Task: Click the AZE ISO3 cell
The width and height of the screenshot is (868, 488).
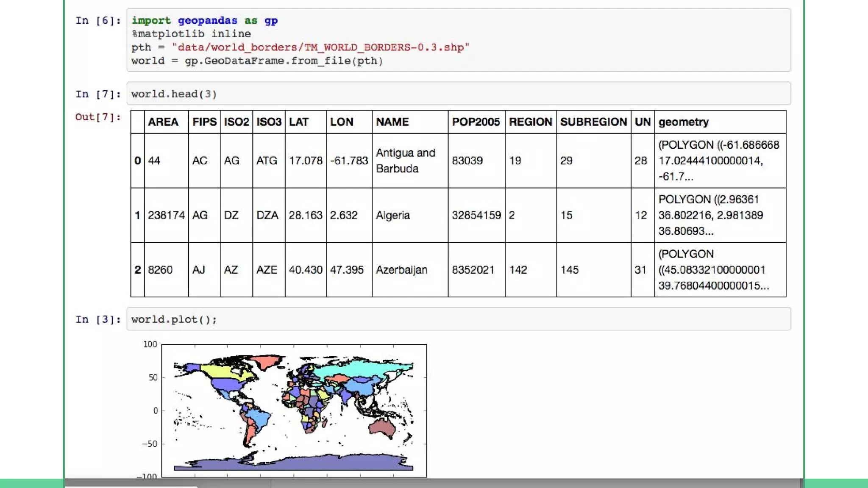Action: pyautogui.click(x=269, y=270)
